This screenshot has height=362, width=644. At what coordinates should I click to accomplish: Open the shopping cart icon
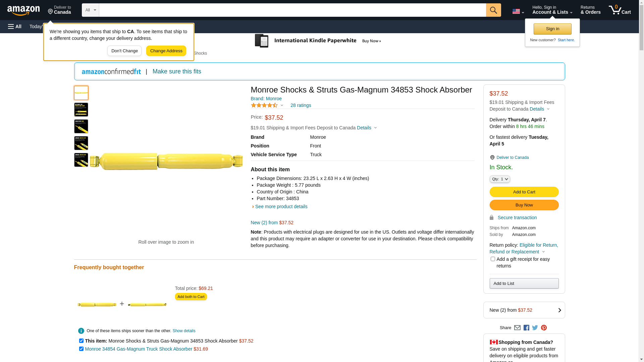(619, 10)
